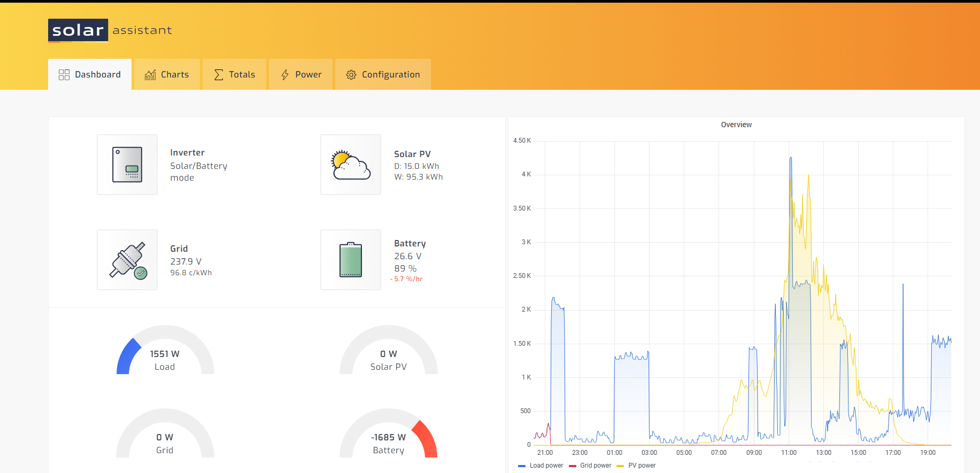Expand the Overview chart panel title
Viewport: 980px width, 473px height.
point(736,125)
